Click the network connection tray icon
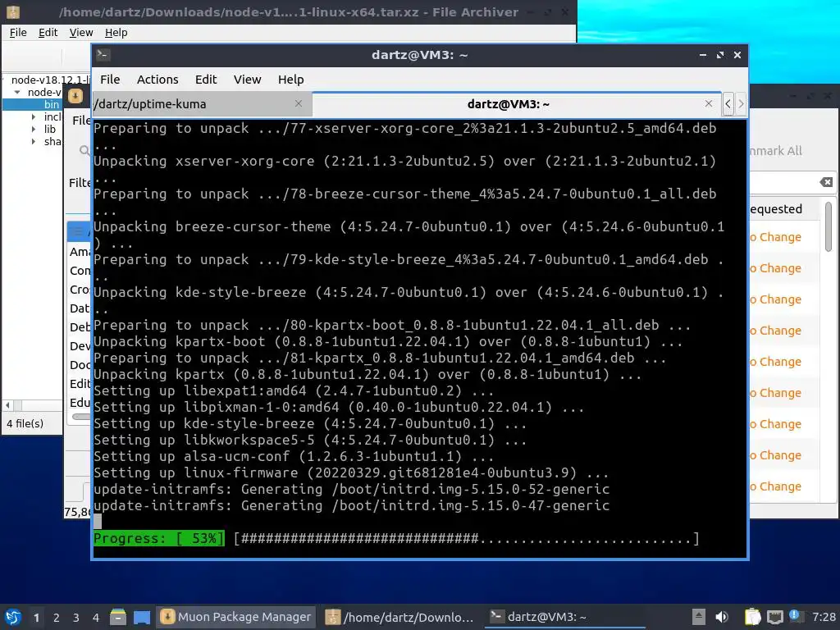 point(774,617)
